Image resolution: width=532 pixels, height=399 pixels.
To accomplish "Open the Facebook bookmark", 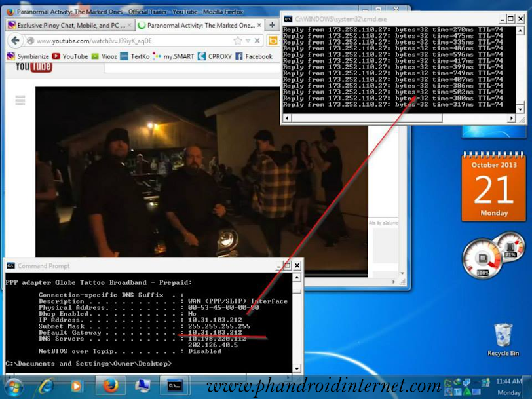I will click(254, 56).
